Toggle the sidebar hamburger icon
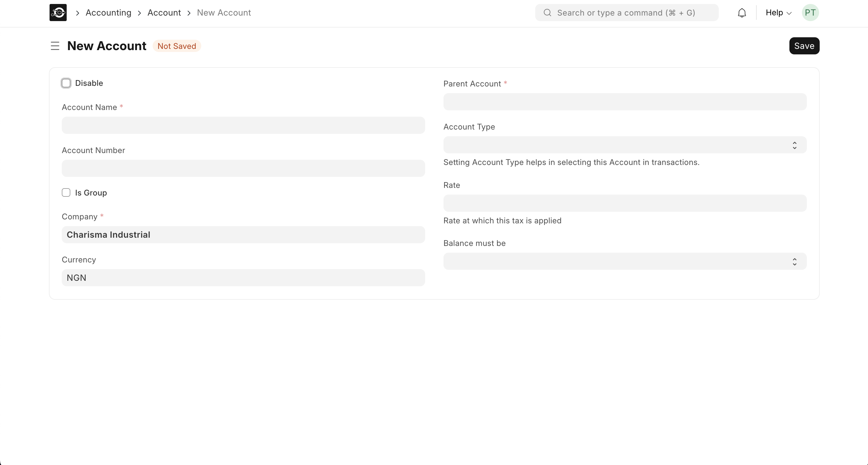 tap(54, 46)
